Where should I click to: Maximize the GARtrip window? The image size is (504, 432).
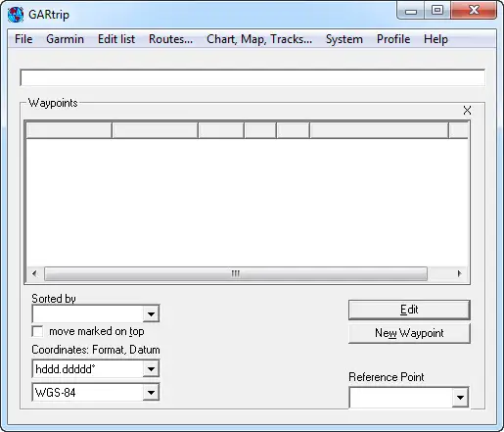(x=437, y=11)
